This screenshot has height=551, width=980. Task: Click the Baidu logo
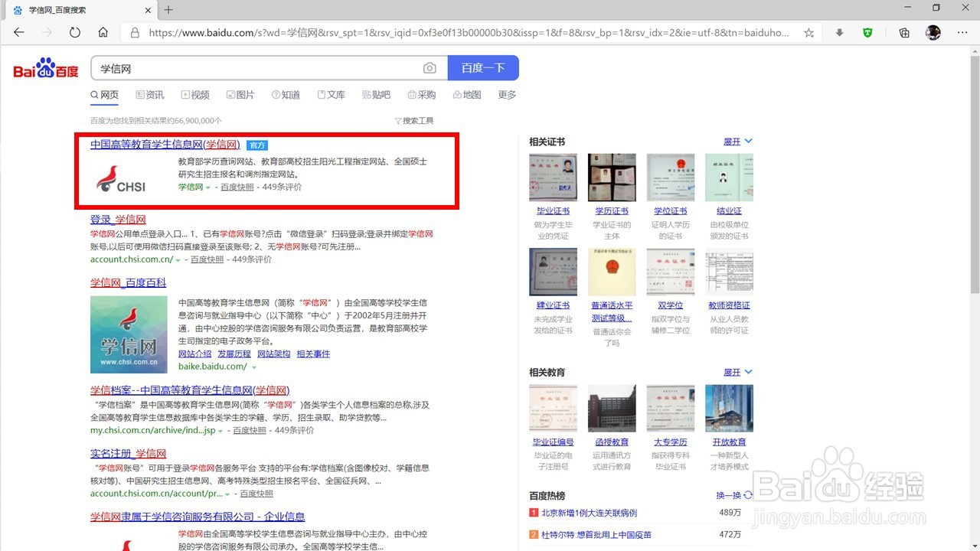(44, 67)
